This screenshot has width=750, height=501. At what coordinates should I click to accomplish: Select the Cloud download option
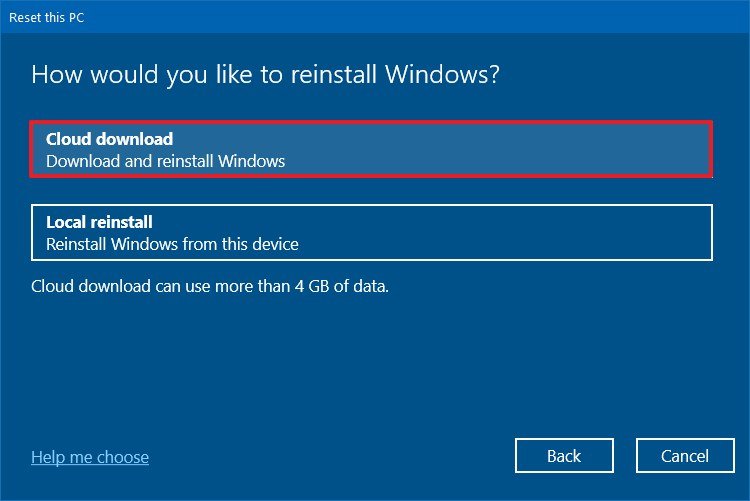click(x=370, y=150)
